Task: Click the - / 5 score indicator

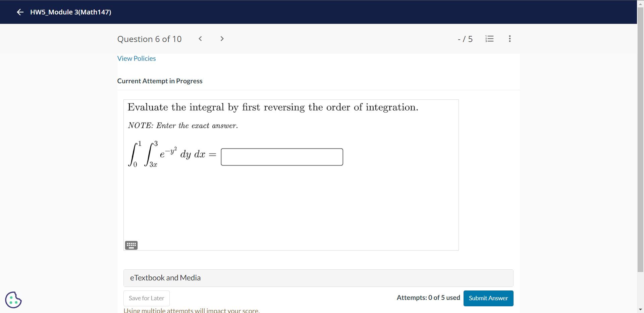Action: click(x=465, y=39)
